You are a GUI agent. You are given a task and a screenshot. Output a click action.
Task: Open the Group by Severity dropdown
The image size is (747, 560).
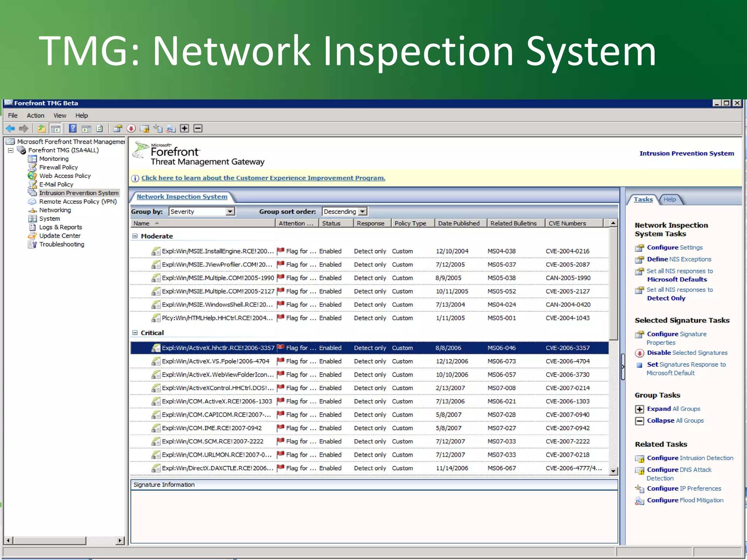[230, 211]
